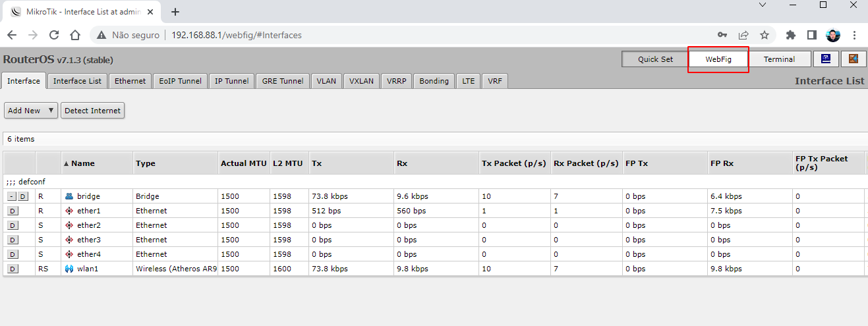Image resolution: width=868 pixels, height=326 pixels.
Task: Click the logout door icon
Action: click(854, 59)
